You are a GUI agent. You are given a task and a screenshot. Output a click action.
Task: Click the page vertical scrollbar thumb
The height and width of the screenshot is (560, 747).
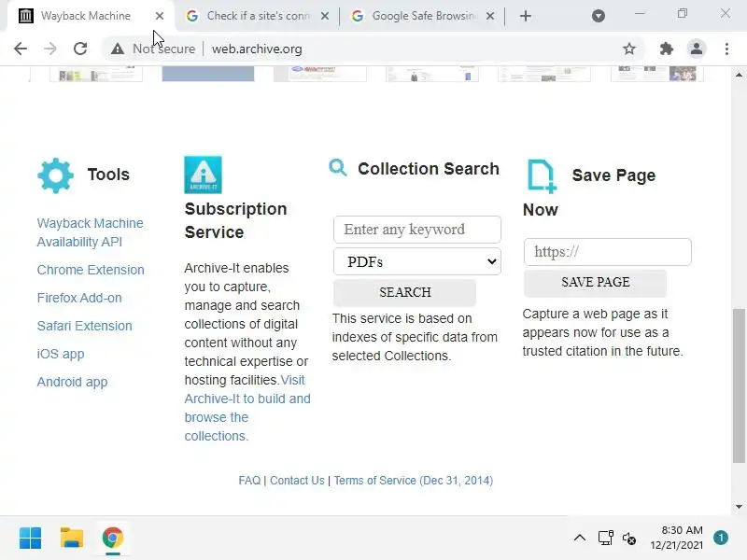(x=739, y=385)
